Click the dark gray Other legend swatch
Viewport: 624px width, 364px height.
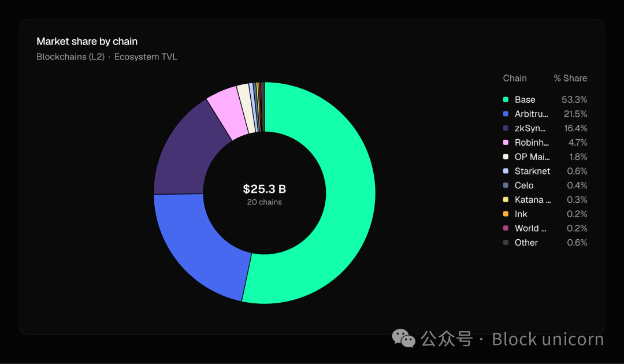506,243
